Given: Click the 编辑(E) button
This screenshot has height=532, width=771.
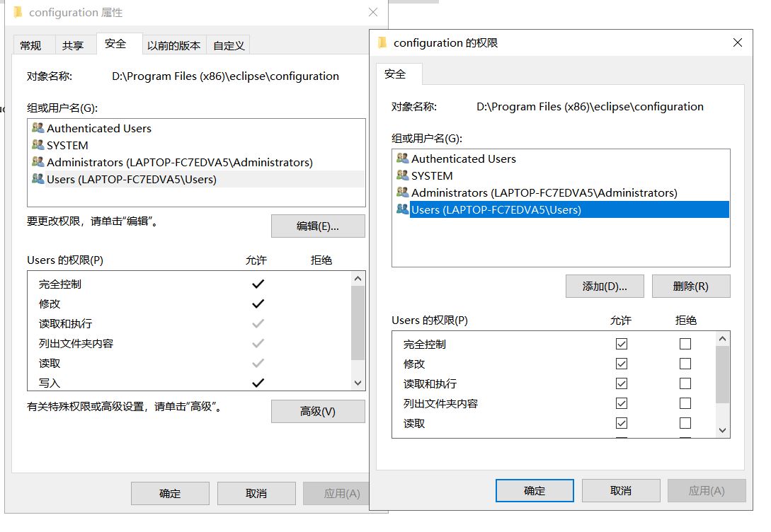Looking at the screenshot, I should pyautogui.click(x=318, y=226).
